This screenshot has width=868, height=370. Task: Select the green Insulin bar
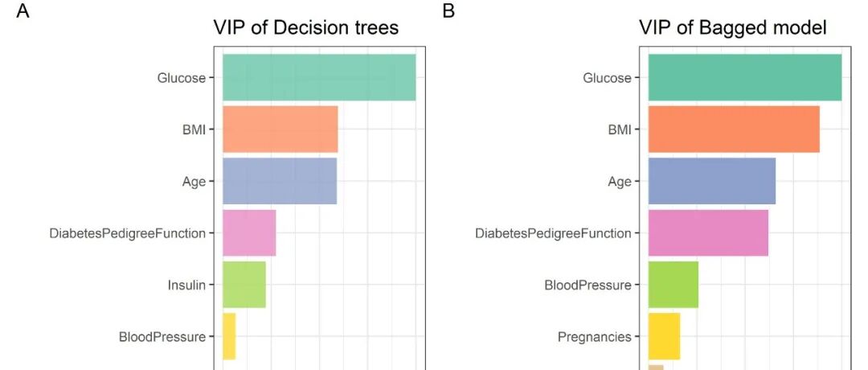(x=244, y=285)
